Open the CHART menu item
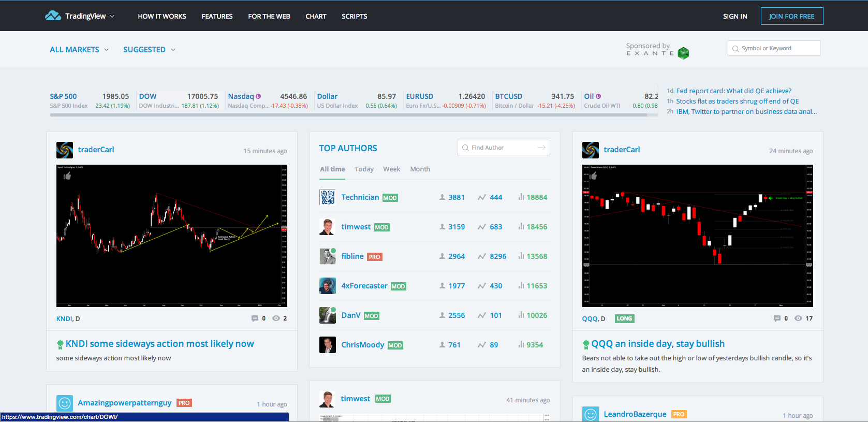The height and width of the screenshot is (422, 868). click(x=316, y=17)
